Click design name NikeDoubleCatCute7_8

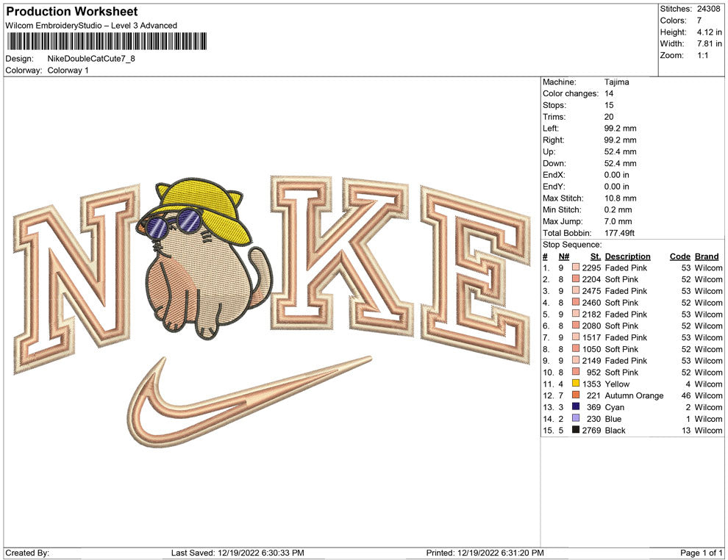[x=91, y=59]
